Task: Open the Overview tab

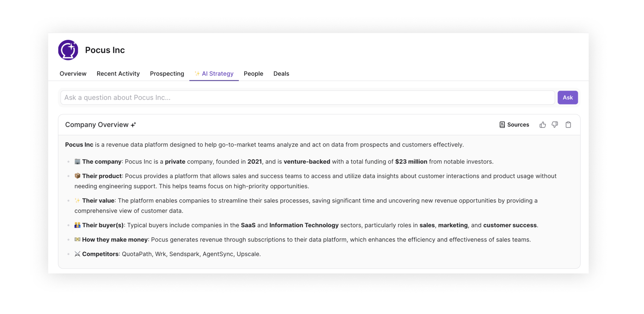Action: pos(73,74)
